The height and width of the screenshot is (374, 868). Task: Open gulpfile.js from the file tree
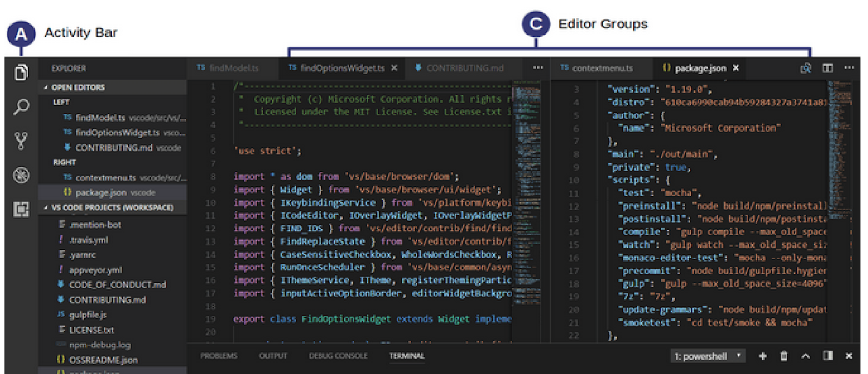[x=87, y=315]
